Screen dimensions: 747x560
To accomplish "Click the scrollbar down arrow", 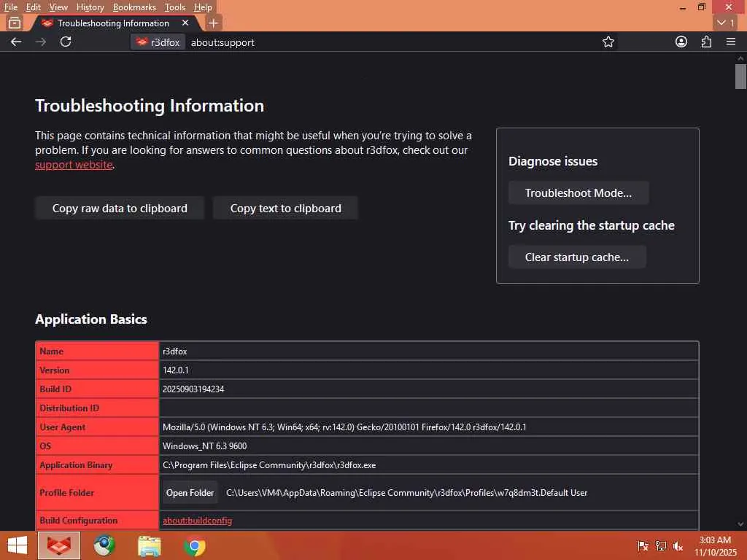I will click(740, 524).
